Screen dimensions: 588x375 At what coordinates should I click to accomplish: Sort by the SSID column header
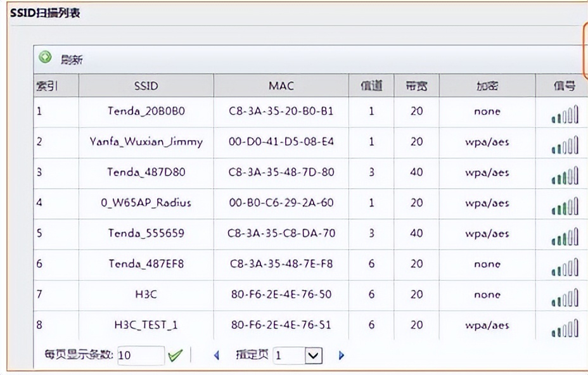click(x=146, y=86)
